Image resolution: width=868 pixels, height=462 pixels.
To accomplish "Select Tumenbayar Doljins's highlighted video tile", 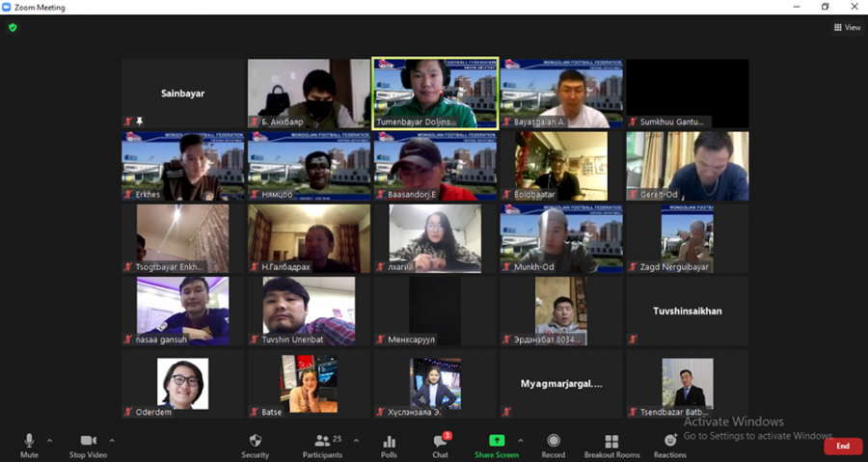I will pyautogui.click(x=435, y=94).
